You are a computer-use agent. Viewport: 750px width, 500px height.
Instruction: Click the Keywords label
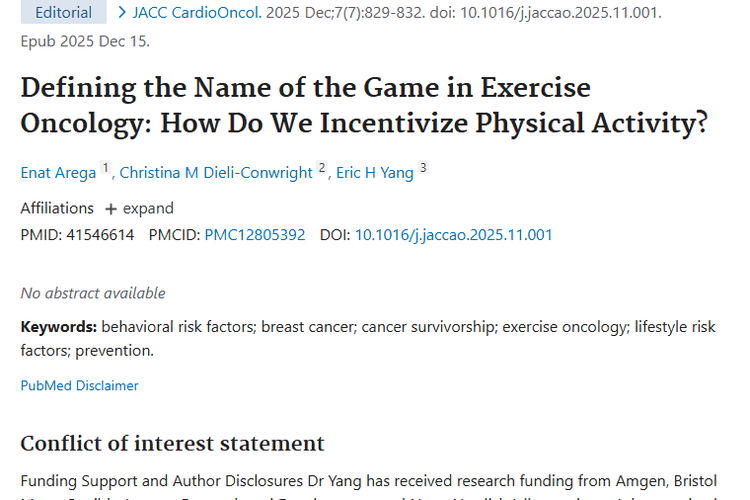[59, 327]
